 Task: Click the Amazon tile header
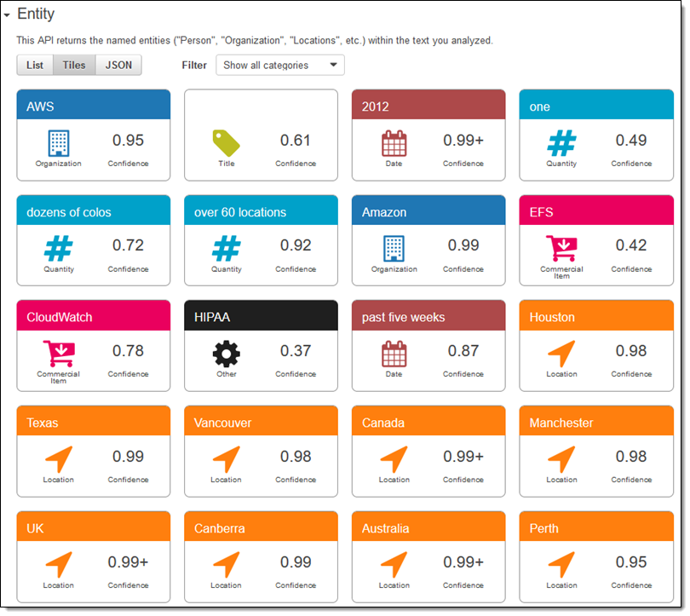428,210
